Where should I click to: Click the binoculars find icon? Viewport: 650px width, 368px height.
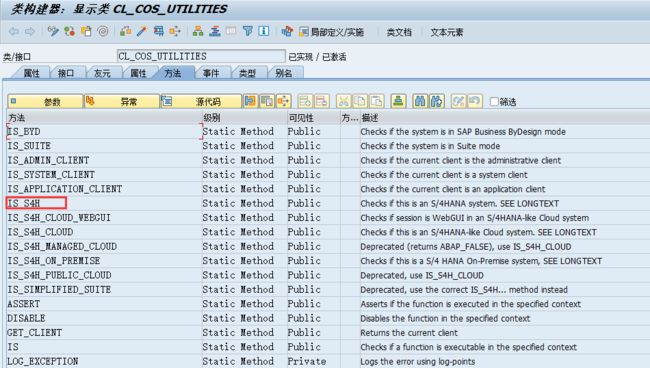420,102
